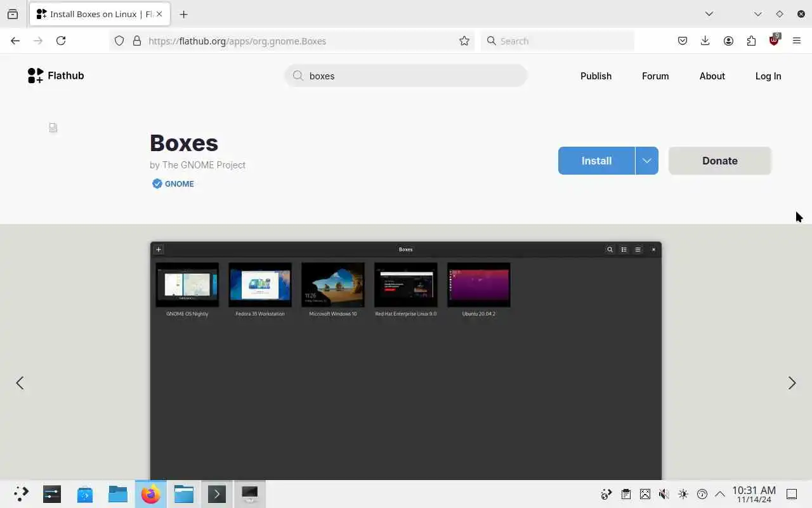
Task: Click into Flathub search field with boxes
Action: pos(405,76)
